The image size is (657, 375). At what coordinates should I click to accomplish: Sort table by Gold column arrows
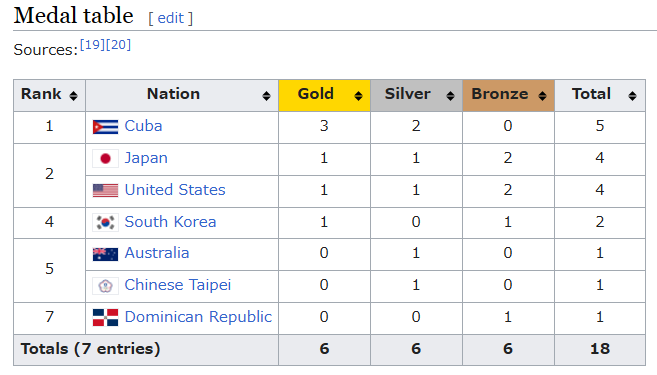[x=358, y=96]
